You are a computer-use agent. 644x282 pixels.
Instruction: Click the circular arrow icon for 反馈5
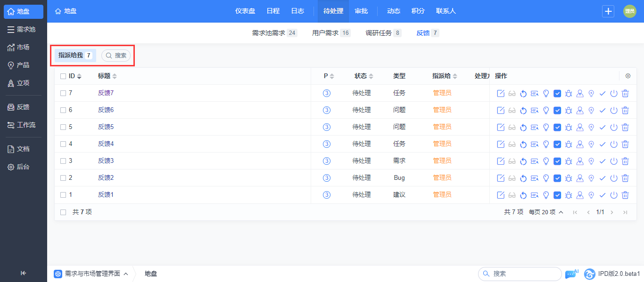click(x=523, y=127)
